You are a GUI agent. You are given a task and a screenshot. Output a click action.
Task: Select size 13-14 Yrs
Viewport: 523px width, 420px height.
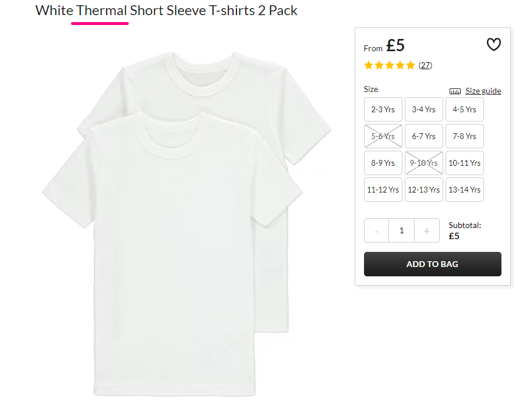(464, 190)
